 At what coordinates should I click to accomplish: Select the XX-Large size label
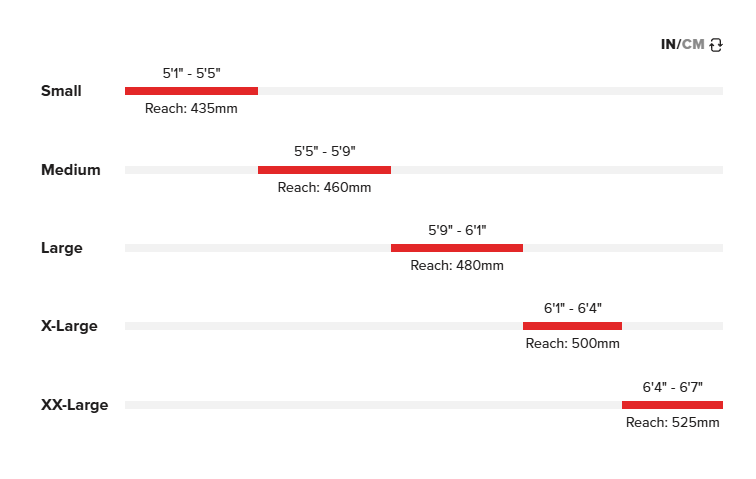[74, 405]
